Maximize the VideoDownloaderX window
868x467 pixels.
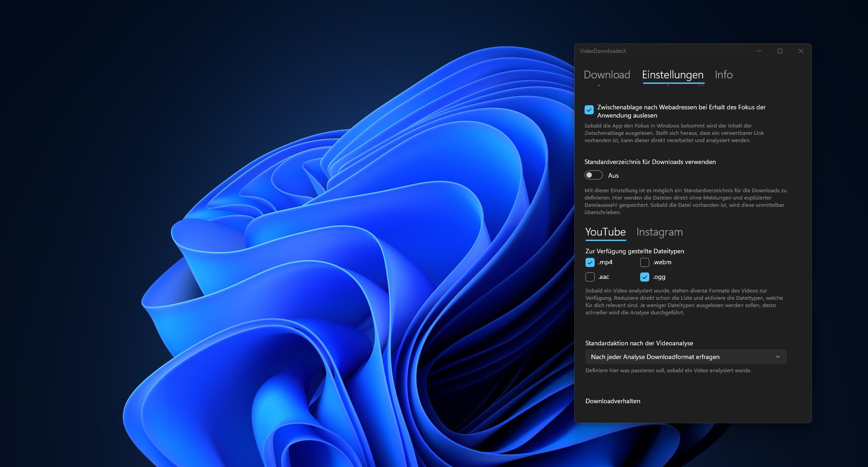tap(780, 51)
